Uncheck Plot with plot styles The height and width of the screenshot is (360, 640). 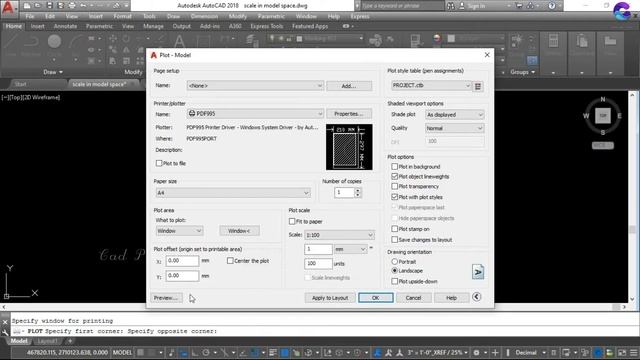point(394,197)
